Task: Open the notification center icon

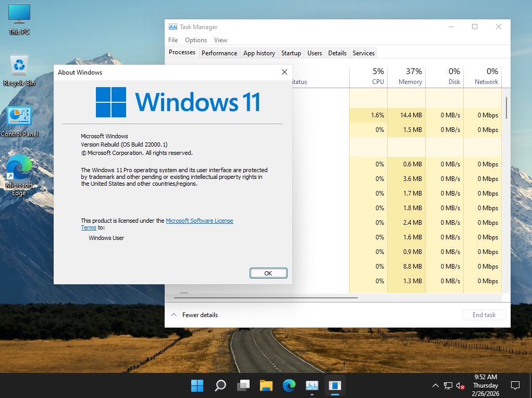Action: 515,386
